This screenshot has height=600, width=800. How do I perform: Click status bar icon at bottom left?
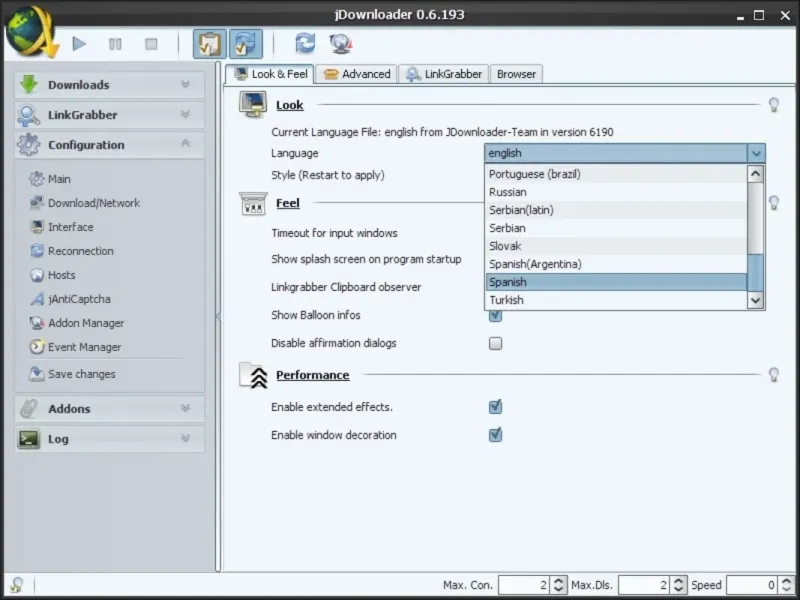(16, 585)
